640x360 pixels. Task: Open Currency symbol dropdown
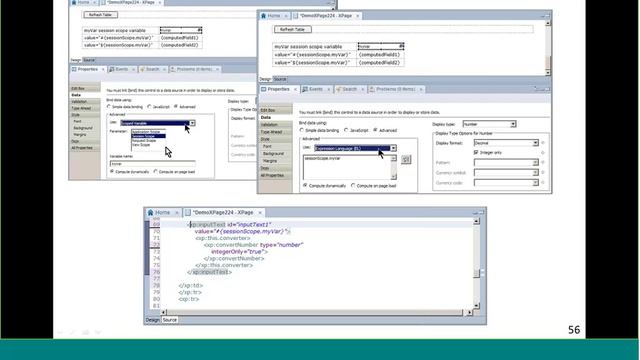pyautogui.click(x=535, y=173)
